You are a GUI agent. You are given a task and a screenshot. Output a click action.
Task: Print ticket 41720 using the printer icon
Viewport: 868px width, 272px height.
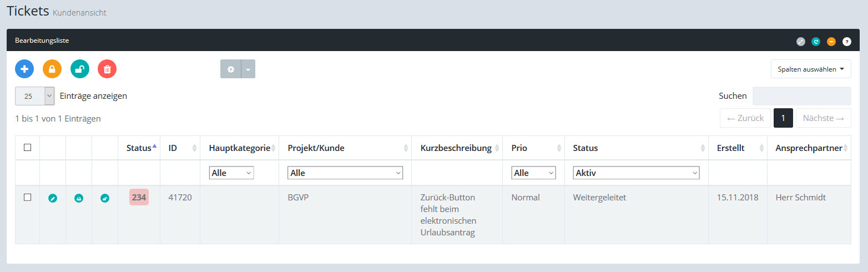pyautogui.click(x=79, y=198)
